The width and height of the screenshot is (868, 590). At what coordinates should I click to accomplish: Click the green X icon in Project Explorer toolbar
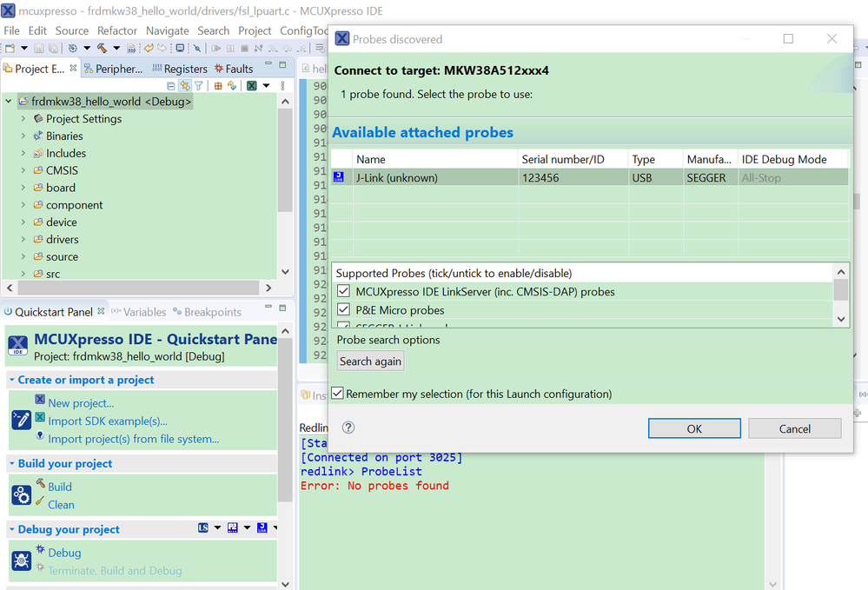coord(251,86)
